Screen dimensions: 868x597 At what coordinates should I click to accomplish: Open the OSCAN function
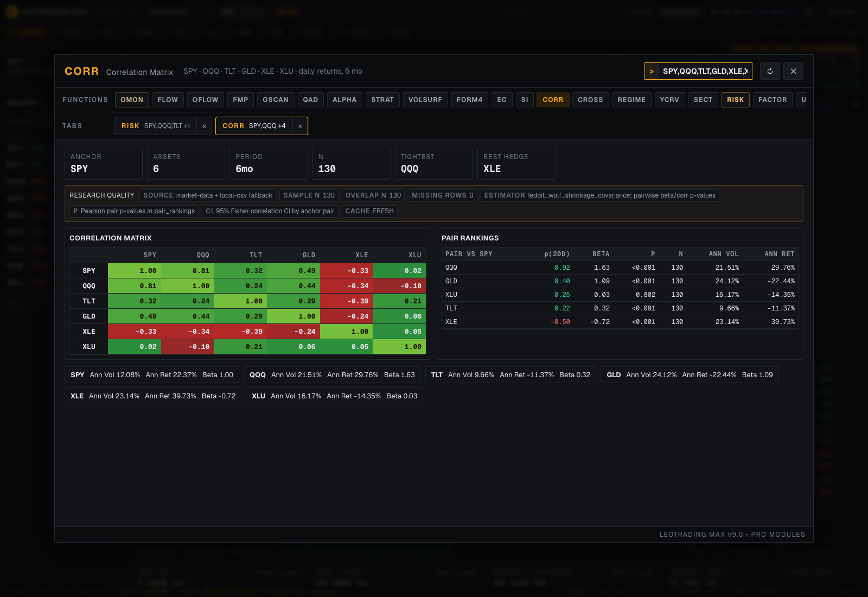(276, 100)
